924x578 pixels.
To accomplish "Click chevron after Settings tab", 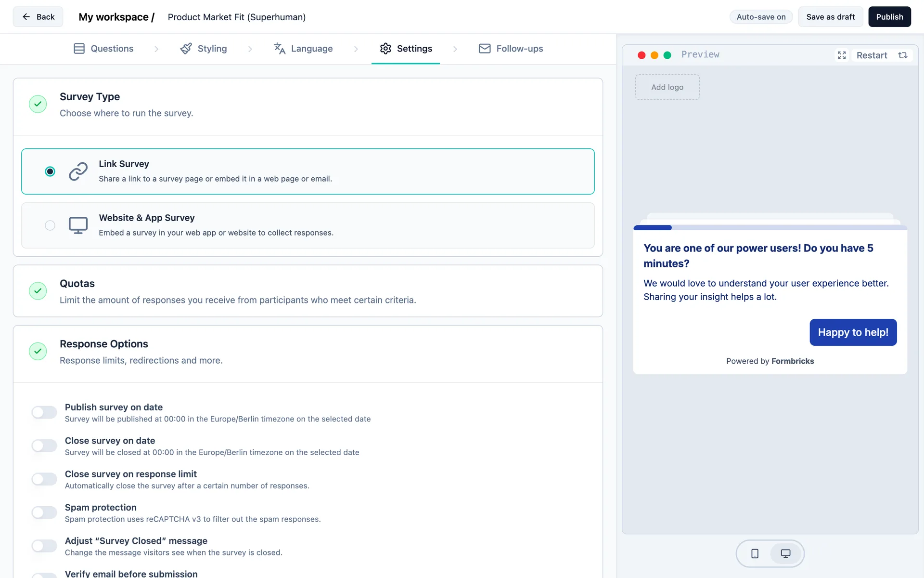I will point(455,49).
